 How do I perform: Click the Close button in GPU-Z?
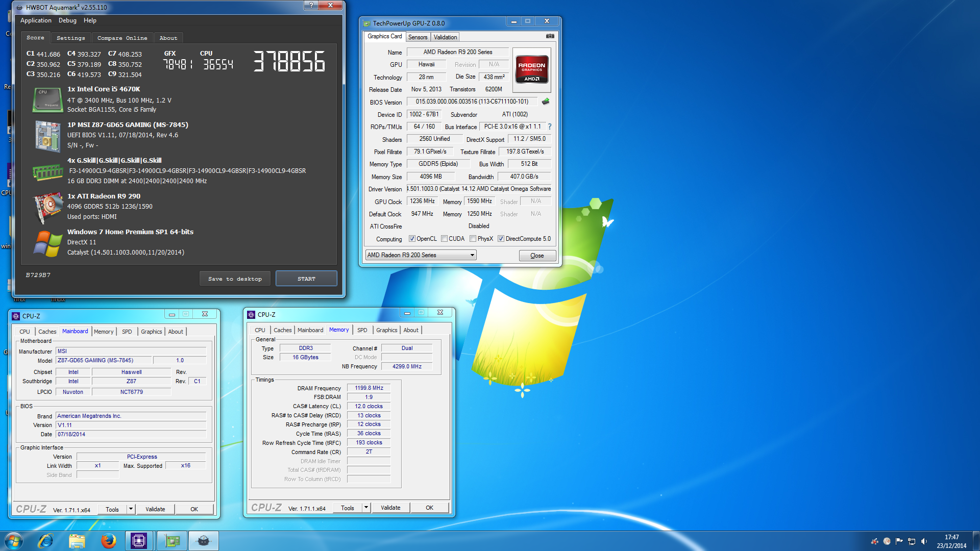tap(537, 256)
